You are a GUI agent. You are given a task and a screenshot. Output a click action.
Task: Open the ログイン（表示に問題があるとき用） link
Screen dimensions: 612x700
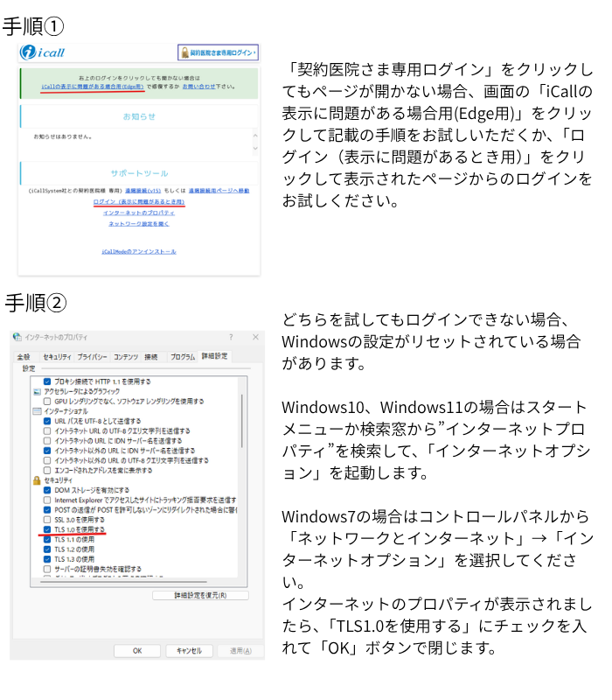(x=139, y=202)
